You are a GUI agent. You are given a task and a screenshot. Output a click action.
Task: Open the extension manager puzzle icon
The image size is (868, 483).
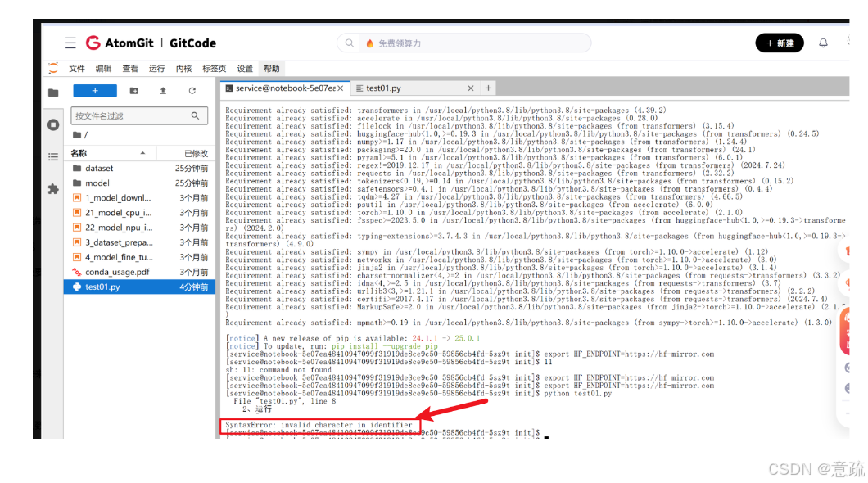pyautogui.click(x=53, y=189)
